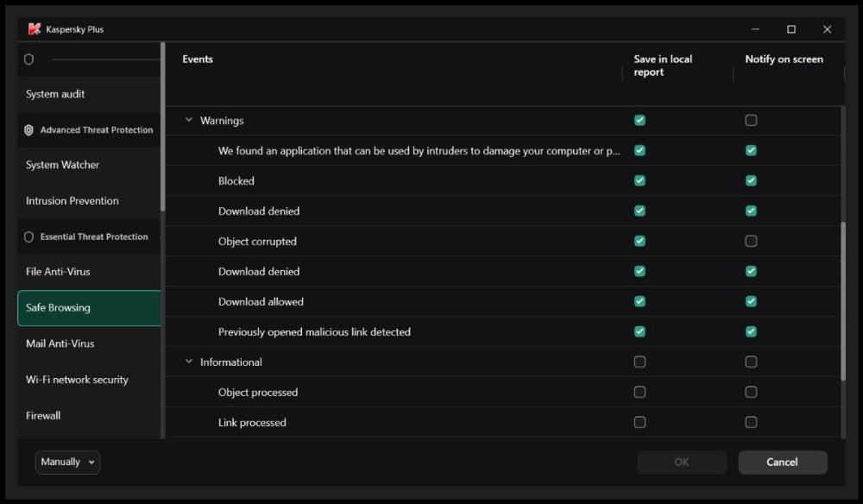The width and height of the screenshot is (863, 504).
Task: Click the Kaspersky logo in title bar
Action: point(35,29)
